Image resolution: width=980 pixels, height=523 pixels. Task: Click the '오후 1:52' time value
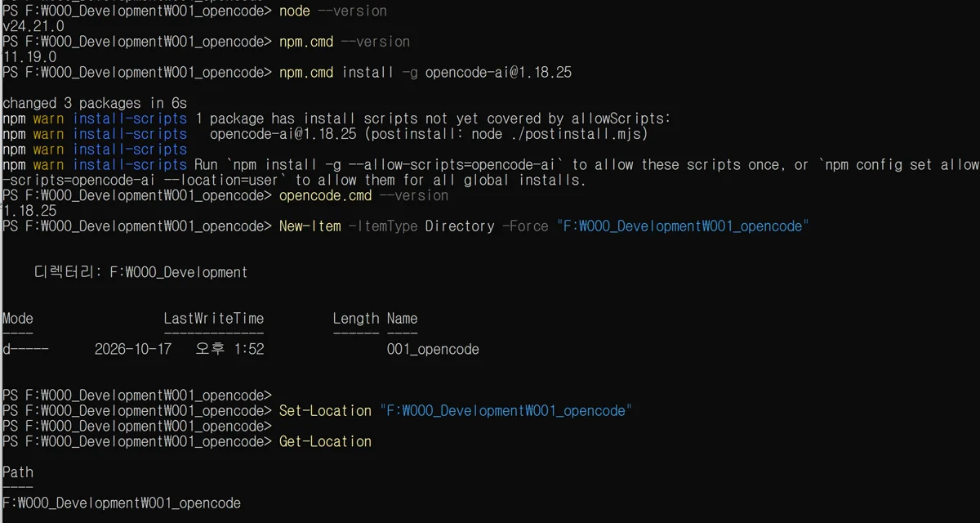click(229, 349)
